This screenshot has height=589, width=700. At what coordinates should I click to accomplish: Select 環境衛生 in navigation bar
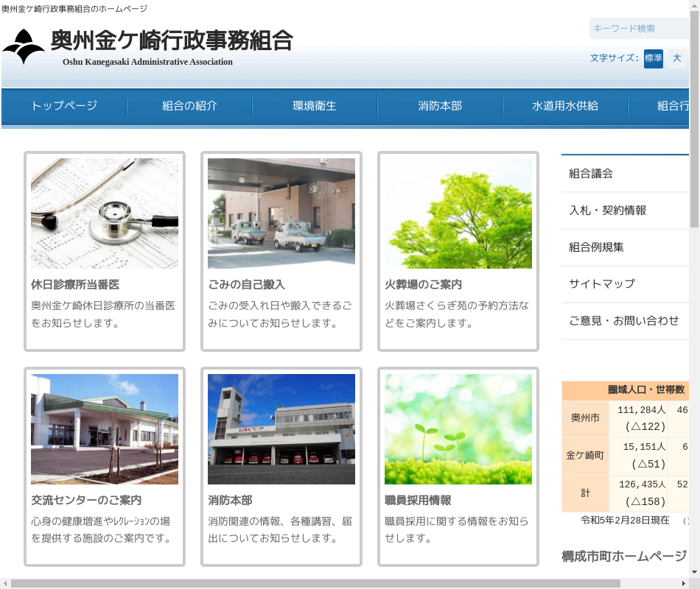pos(315,106)
